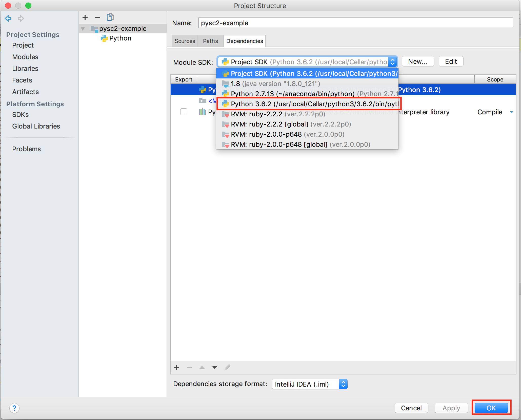This screenshot has height=420, width=521.
Task: Open the help question mark button
Action: (x=14, y=408)
